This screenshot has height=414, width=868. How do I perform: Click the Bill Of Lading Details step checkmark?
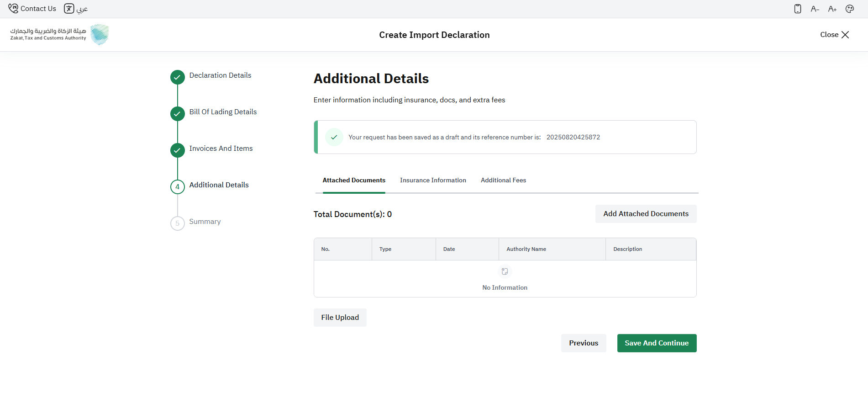coord(178,114)
